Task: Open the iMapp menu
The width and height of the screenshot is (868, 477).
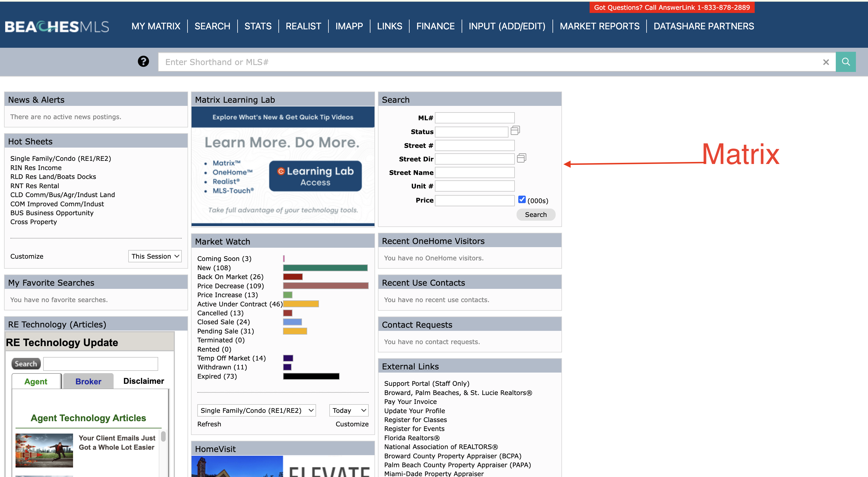Action: click(349, 26)
